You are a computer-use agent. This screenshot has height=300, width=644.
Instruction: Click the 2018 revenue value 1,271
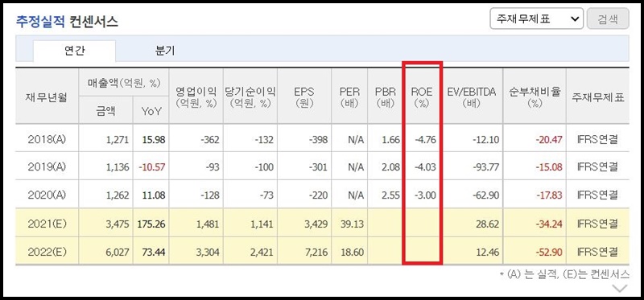tap(118, 139)
